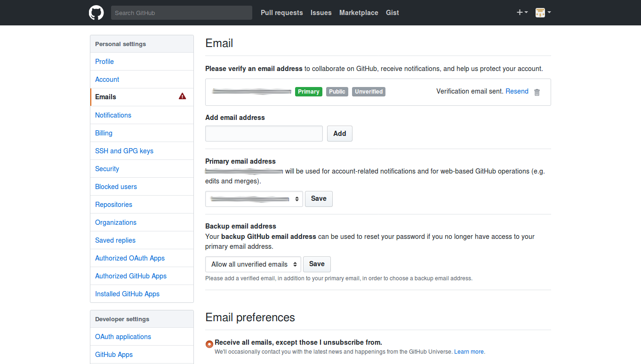The width and height of the screenshot is (641, 364).
Task: Click the warning triangle next to Emails
Action: coord(183,96)
